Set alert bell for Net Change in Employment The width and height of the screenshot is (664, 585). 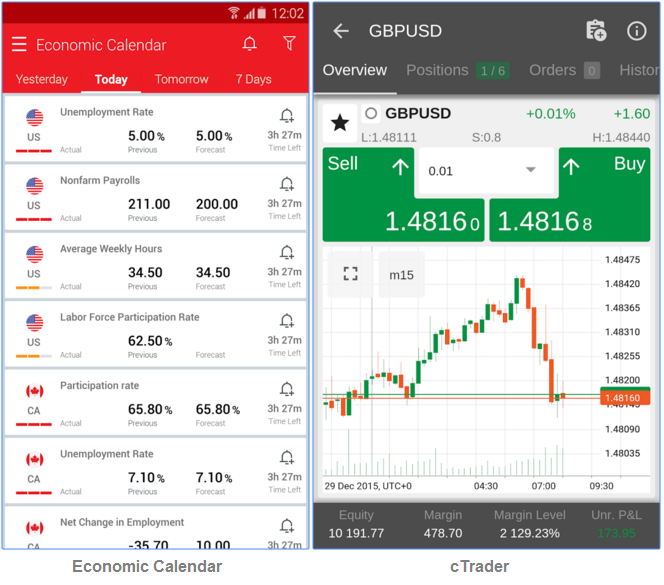click(x=287, y=526)
